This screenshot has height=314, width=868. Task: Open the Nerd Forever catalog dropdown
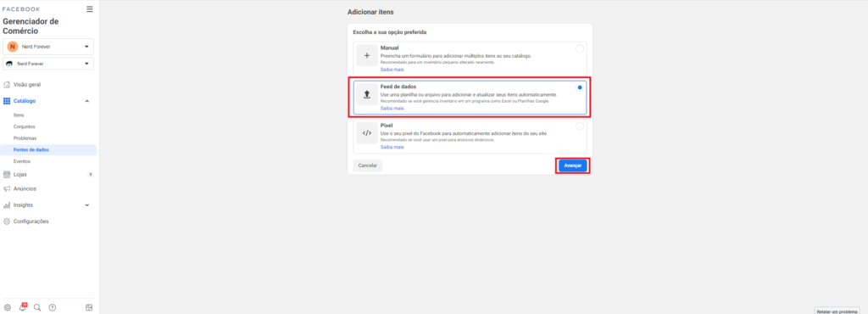click(48, 64)
